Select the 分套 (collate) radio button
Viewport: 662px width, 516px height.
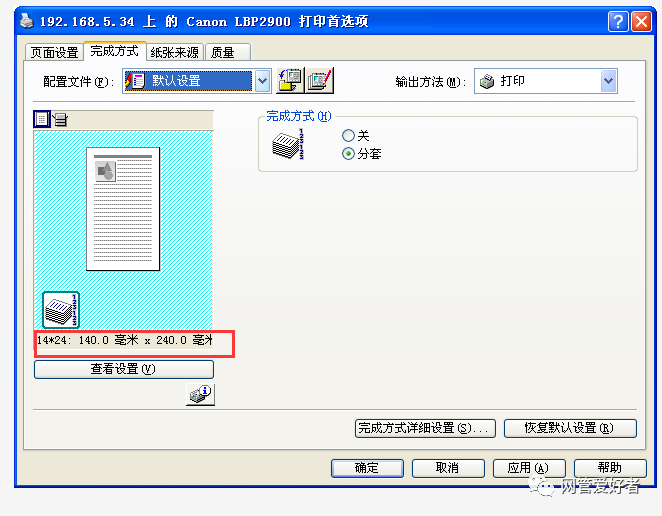point(348,154)
